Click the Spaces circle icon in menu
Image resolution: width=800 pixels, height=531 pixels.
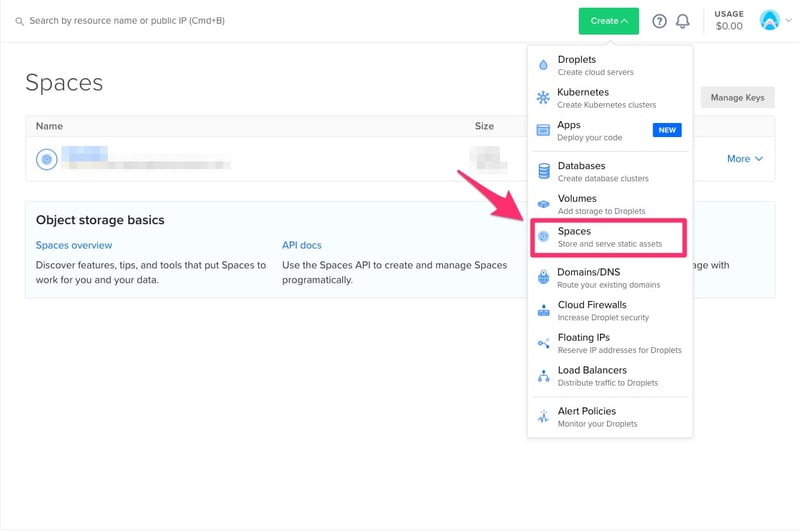543,236
